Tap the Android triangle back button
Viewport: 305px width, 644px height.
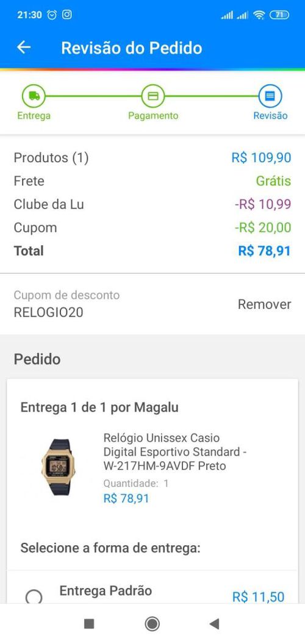click(x=214, y=624)
